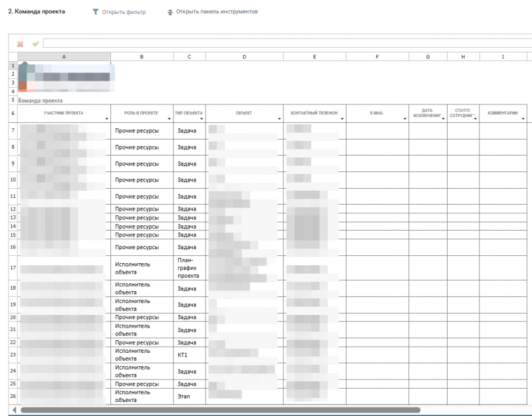Select row 17 header
The height and width of the screenshot is (416, 532).
[x=13, y=268]
